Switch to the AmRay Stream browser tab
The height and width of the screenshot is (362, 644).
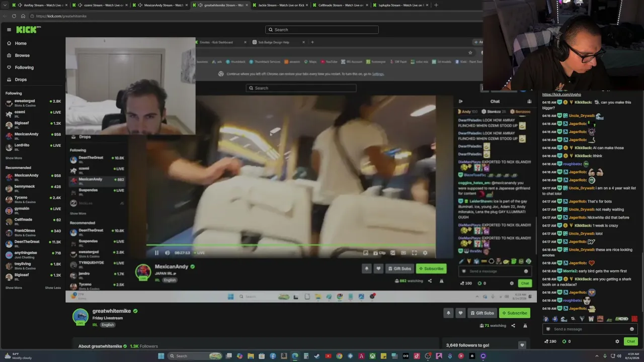click(40, 5)
